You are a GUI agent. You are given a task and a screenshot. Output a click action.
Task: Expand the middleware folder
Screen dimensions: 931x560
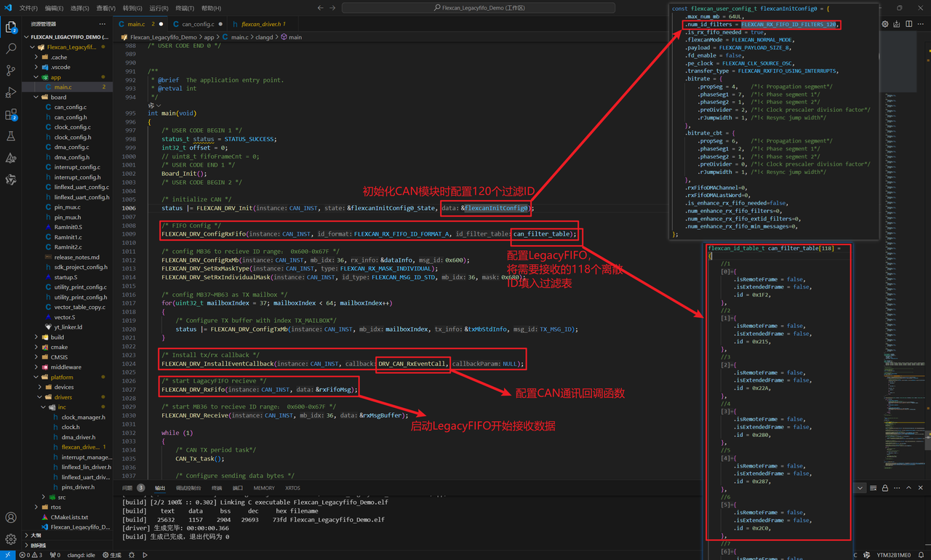coord(65,367)
